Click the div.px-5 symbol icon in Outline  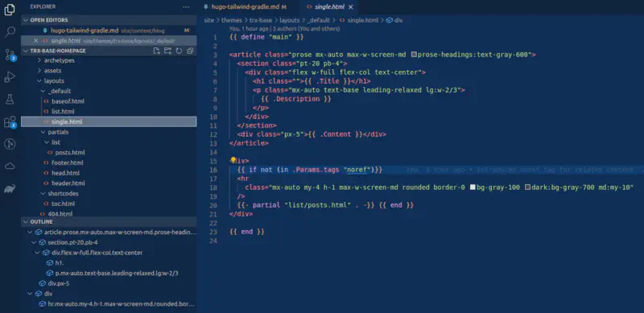click(43, 283)
